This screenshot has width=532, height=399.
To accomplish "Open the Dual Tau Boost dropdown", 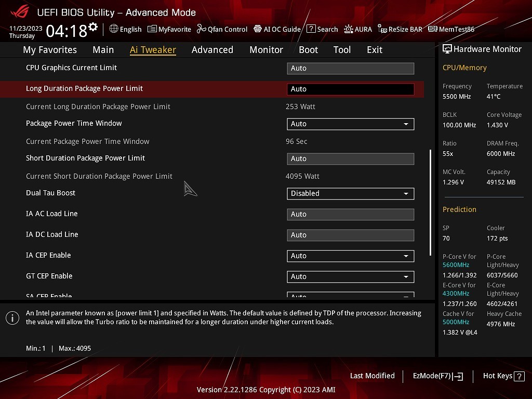I will coord(351,193).
